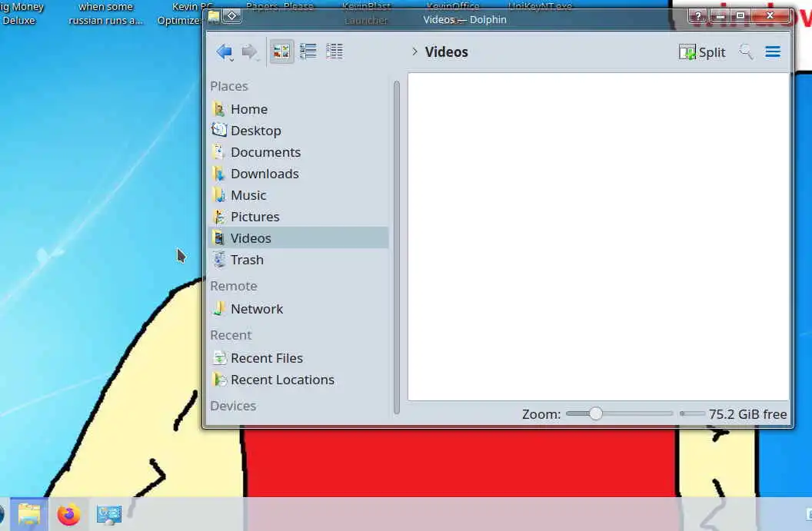Click the free space bar in status bar
This screenshot has width=812, height=531.
(692, 413)
